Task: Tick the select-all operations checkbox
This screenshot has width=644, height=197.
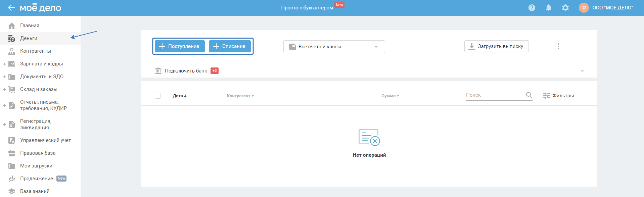Action: [158, 96]
